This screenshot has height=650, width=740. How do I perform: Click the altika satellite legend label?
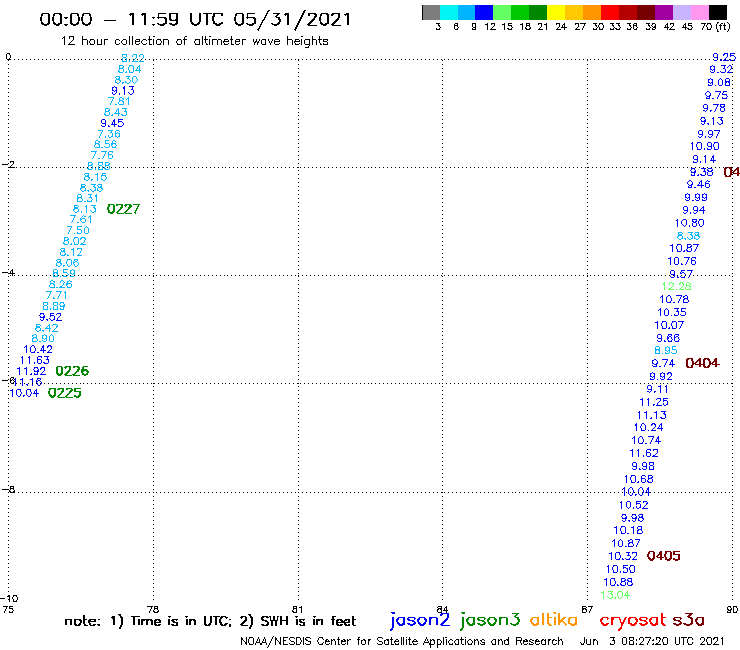[x=554, y=620]
